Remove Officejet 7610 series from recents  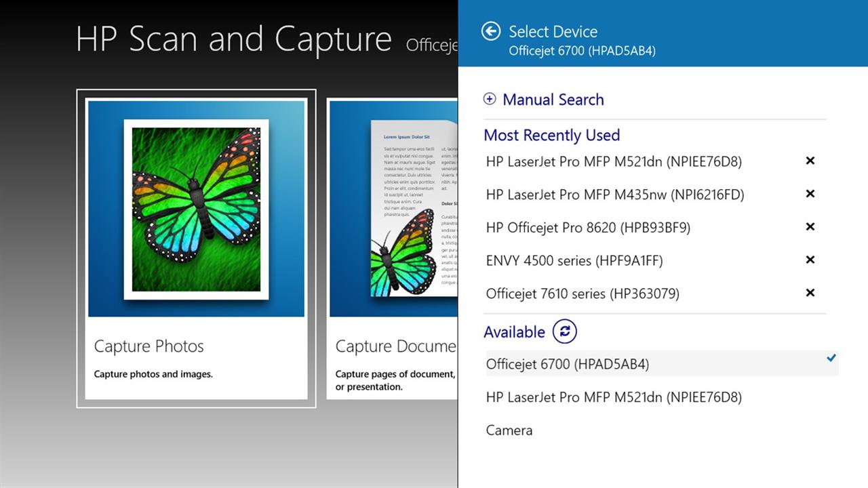(x=810, y=293)
